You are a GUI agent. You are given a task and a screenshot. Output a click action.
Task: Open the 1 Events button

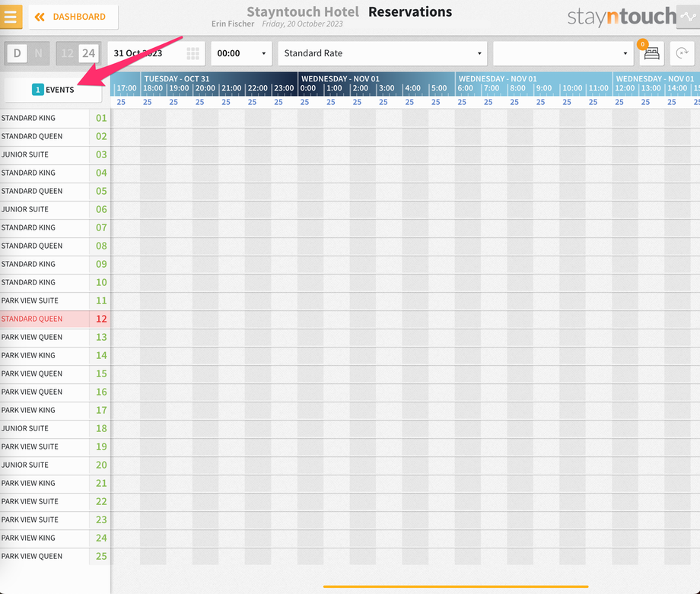point(53,90)
